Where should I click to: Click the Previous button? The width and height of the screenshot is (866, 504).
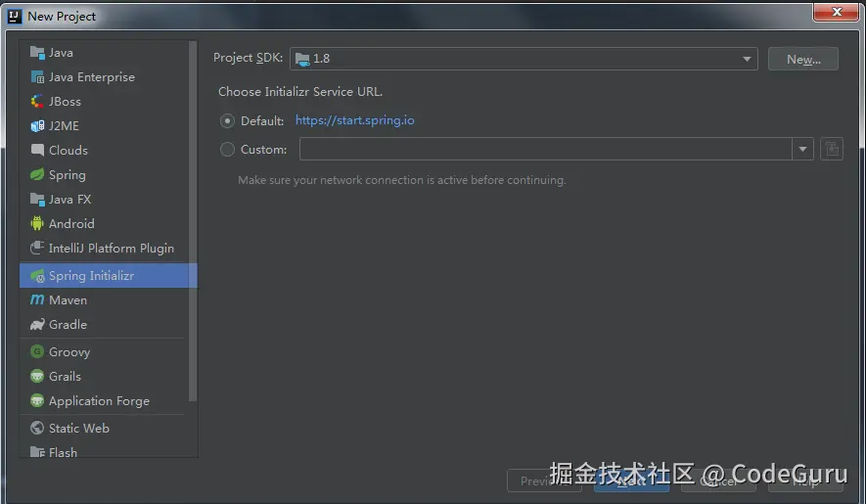click(544, 481)
